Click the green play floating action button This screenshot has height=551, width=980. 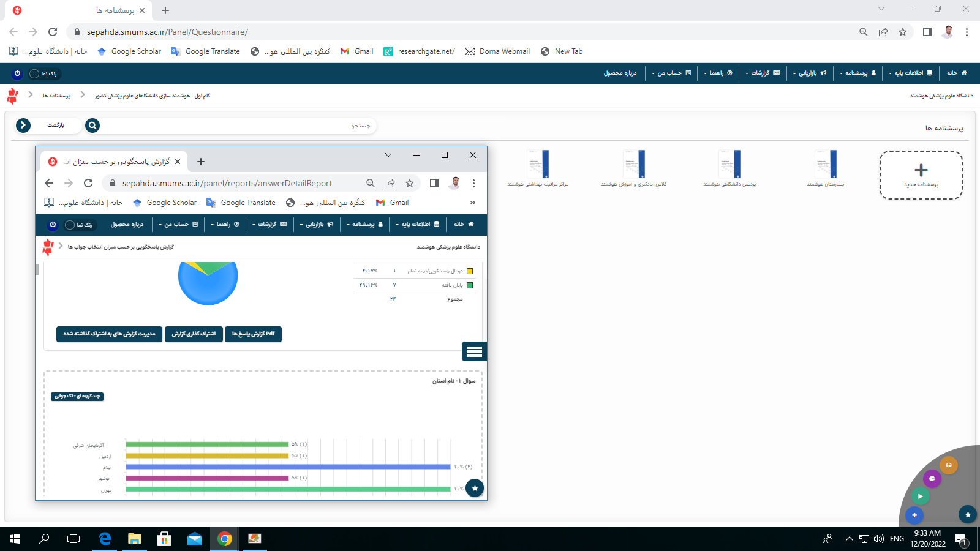point(920,497)
